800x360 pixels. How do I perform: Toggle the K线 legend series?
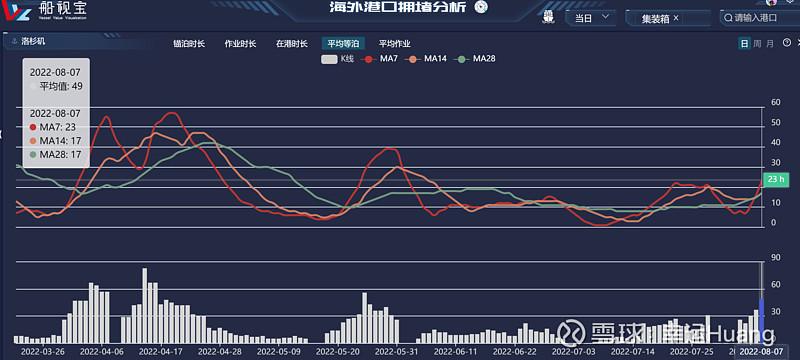click(x=337, y=59)
